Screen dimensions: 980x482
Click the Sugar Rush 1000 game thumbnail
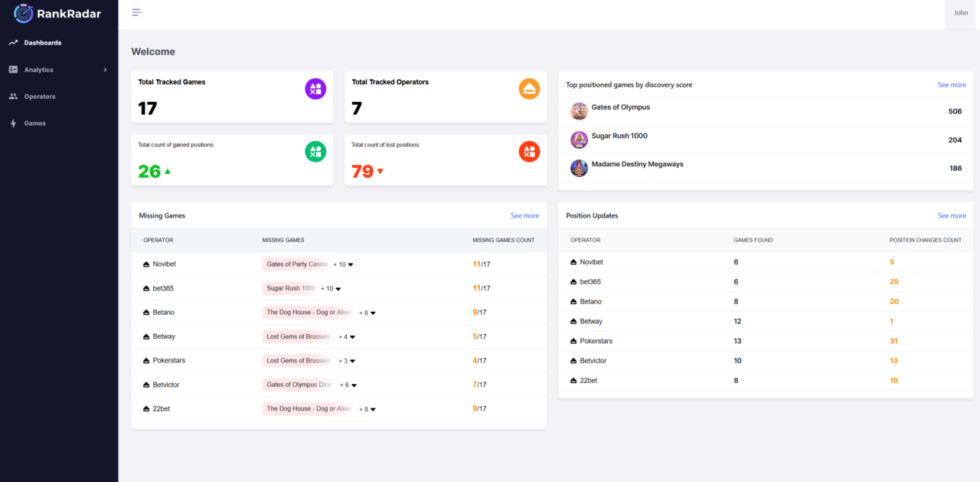pos(579,139)
